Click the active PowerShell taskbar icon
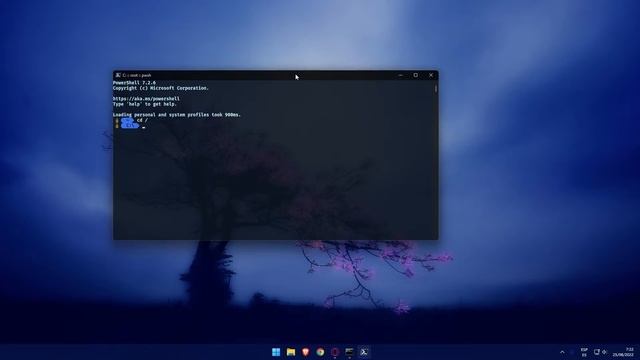The image size is (640, 360). 364,352
